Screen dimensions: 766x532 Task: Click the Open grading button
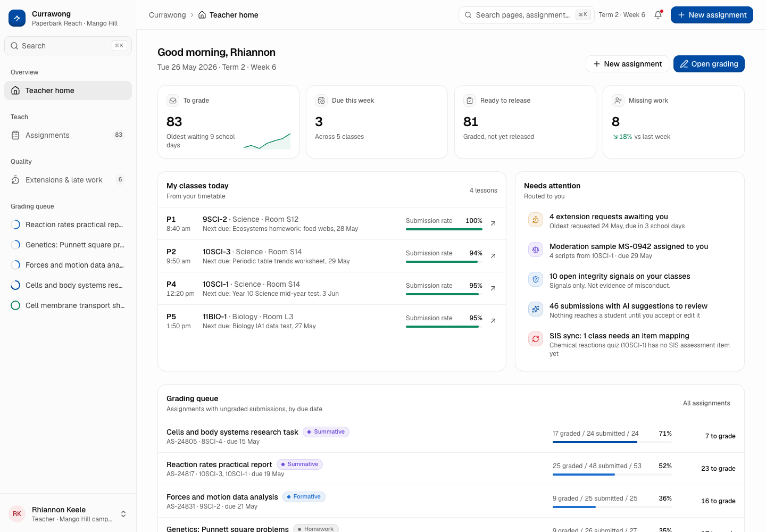[709, 64]
